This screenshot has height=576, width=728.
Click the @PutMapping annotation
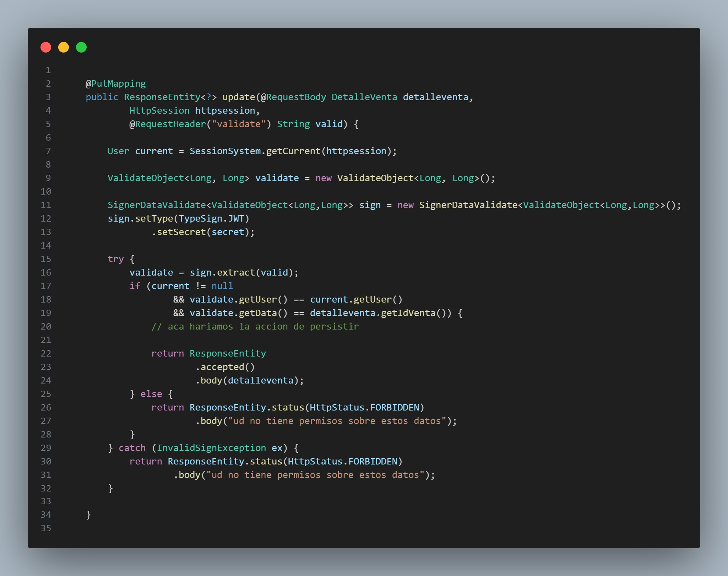coord(116,84)
